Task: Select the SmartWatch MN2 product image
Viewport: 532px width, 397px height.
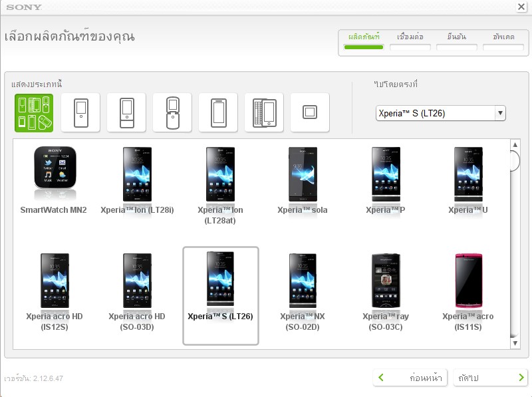Action: [55, 168]
